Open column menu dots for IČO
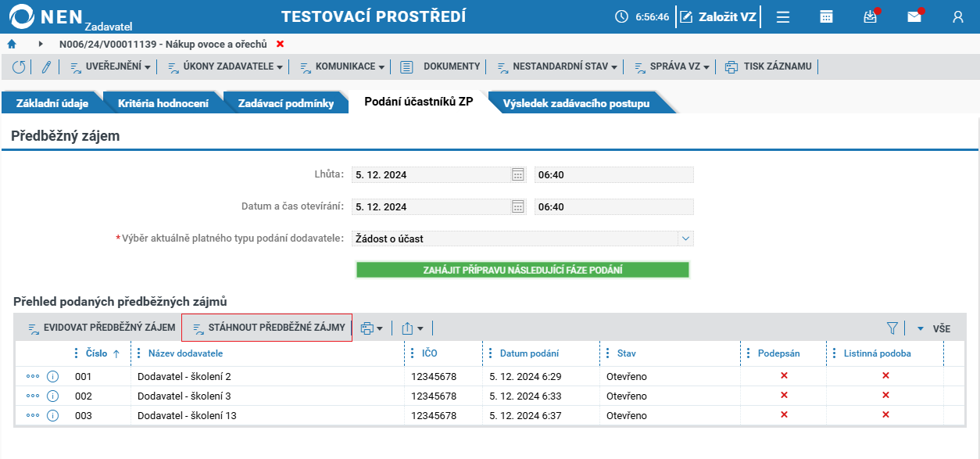The width and height of the screenshot is (980, 459). tap(413, 353)
